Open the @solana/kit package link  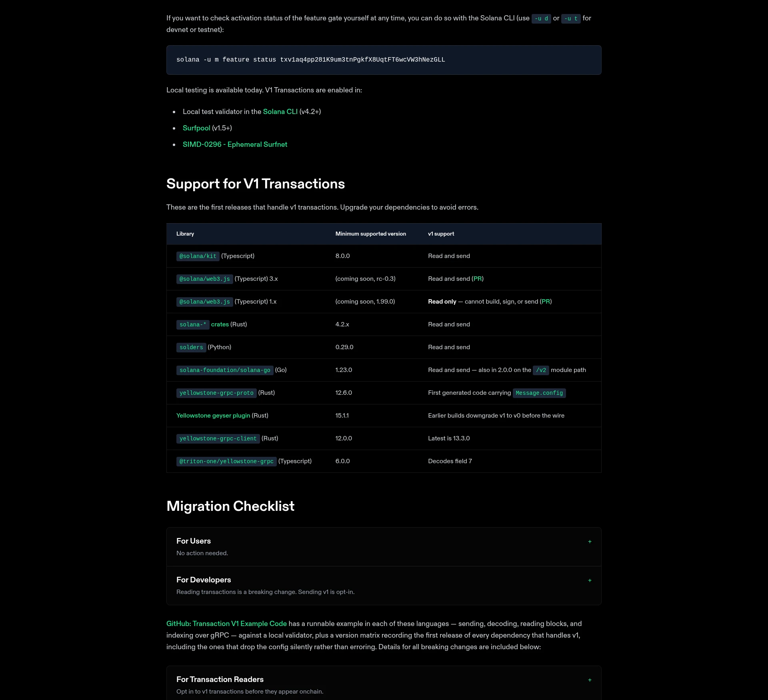[198, 256]
